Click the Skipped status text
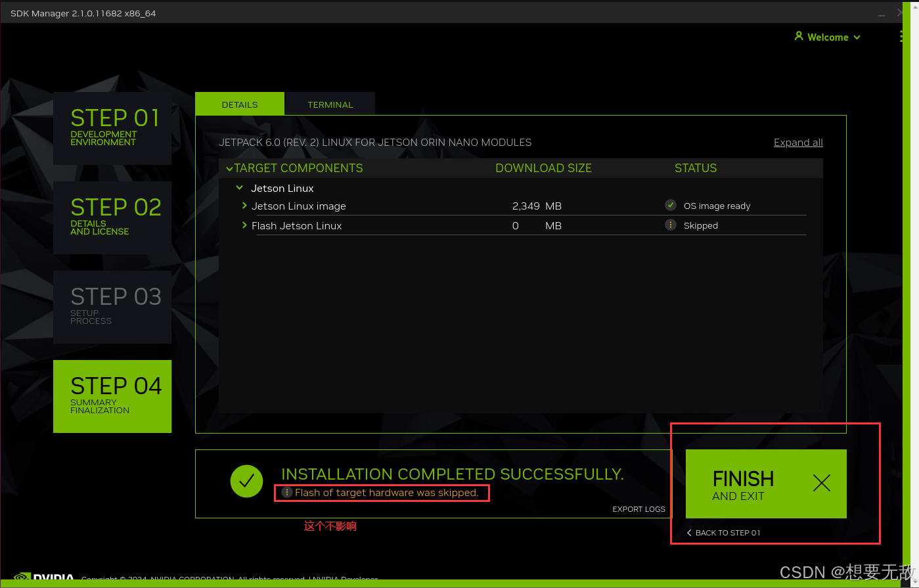 click(x=701, y=225)
